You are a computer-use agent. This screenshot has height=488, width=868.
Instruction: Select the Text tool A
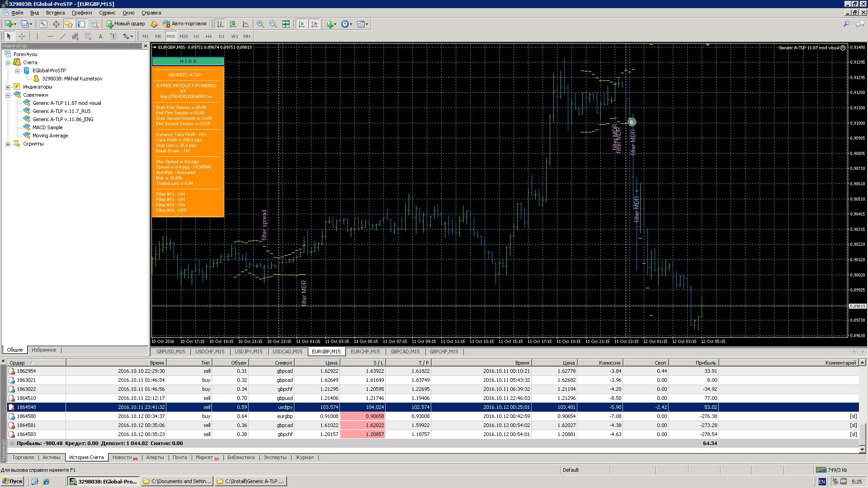(x=100, y=36)
